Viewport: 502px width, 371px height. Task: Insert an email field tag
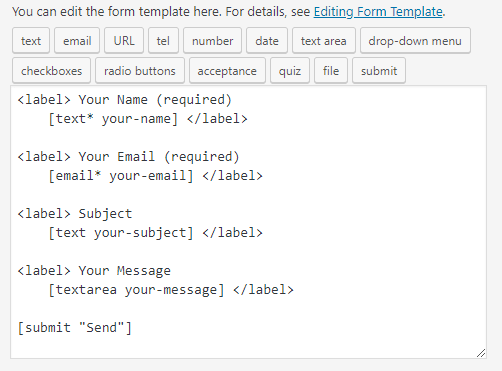(x=77, y=41)
